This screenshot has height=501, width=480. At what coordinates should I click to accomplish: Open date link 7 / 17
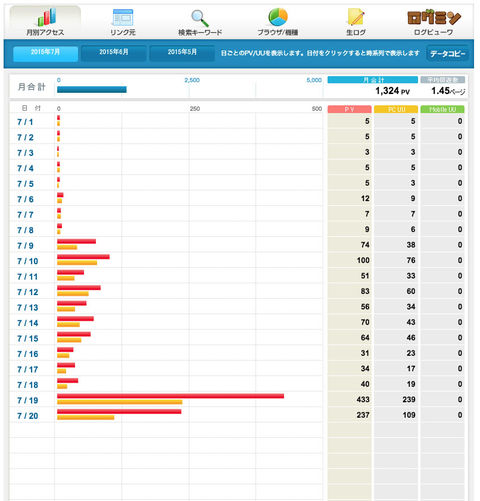(x=28, y=370)
